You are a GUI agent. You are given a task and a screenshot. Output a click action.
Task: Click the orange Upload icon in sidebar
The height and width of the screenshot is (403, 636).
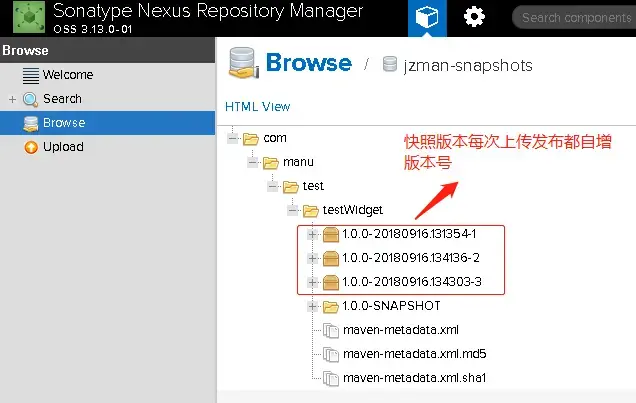(x=31, y=147)
